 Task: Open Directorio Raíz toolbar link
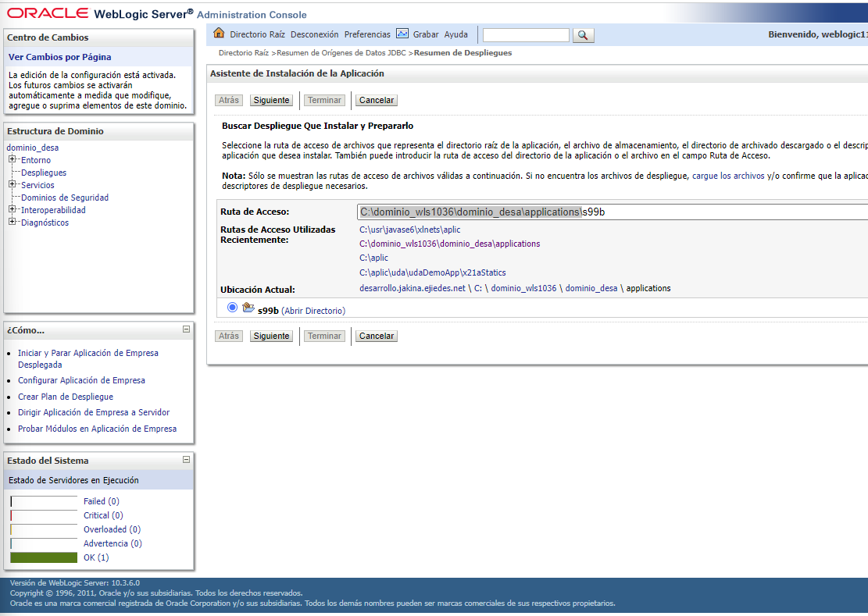coord(257,34)
